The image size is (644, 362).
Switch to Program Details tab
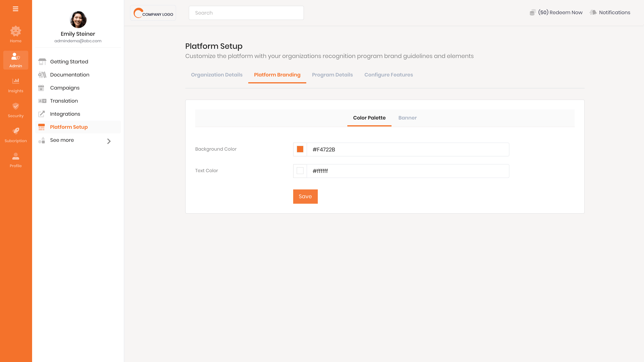point(332,74)
